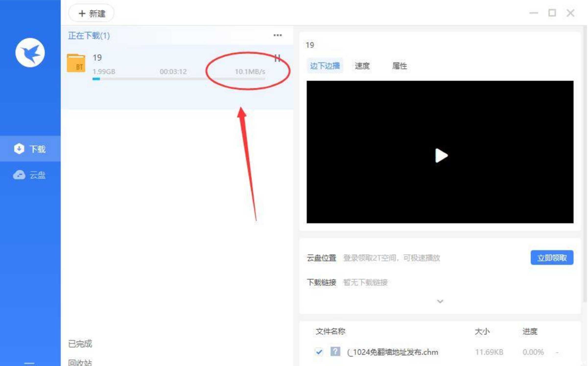Click the question-mark file type icon
Screen dimensions: 588x366
(x=335, y=352)
